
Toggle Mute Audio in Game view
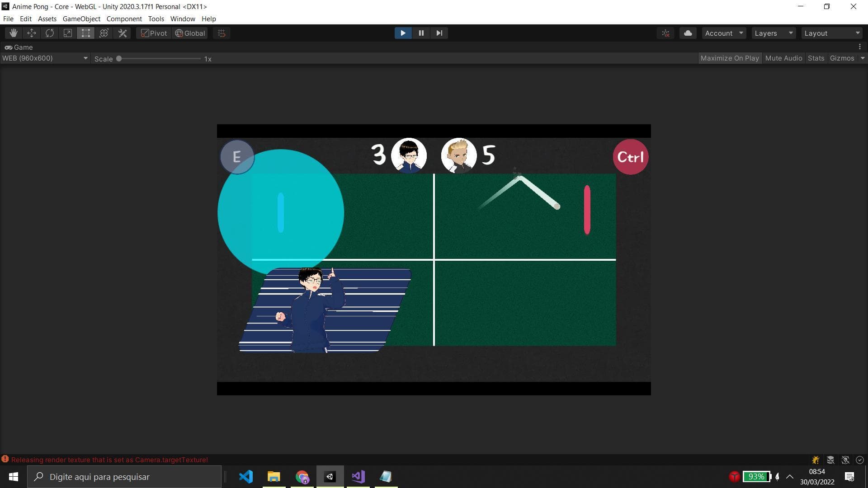pyautogui.click(x=783, y=58)
